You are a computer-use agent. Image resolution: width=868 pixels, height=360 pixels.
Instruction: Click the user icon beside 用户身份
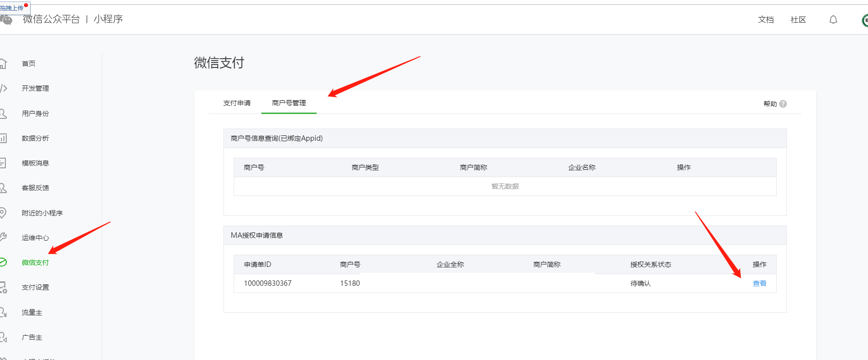click(x=3, y=114)
